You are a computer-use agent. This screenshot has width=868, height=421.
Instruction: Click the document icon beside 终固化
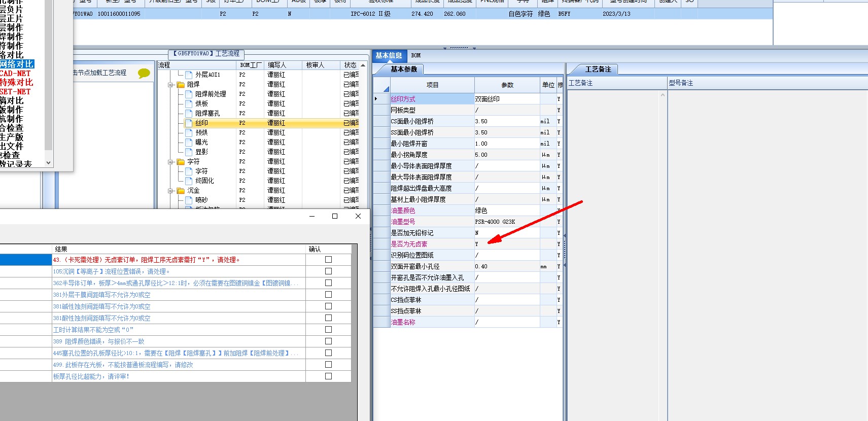coord(189,181)
